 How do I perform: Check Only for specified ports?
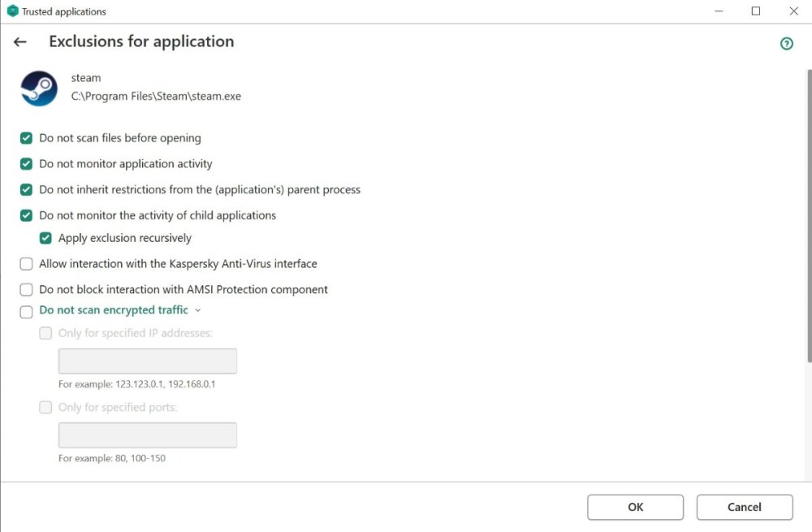click(45, 407)
